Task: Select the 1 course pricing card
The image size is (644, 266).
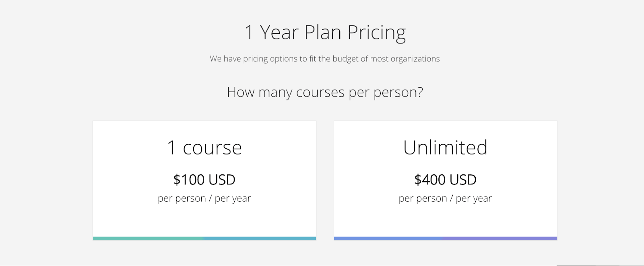Action: tap(204, 180)
